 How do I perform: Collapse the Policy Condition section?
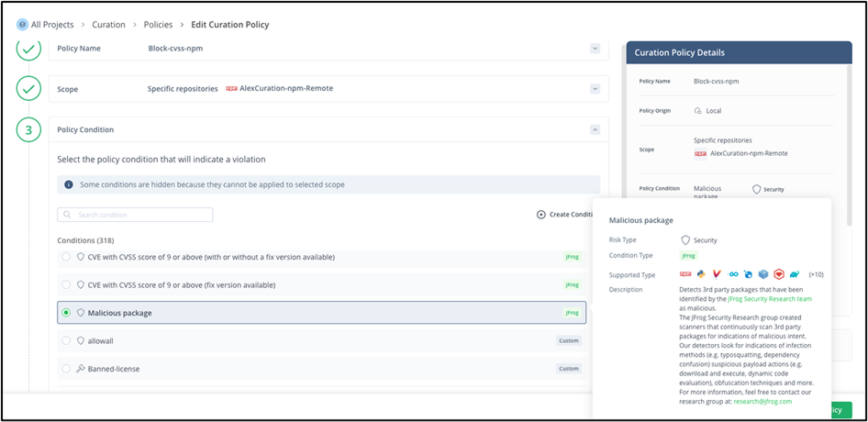point(595,130)
